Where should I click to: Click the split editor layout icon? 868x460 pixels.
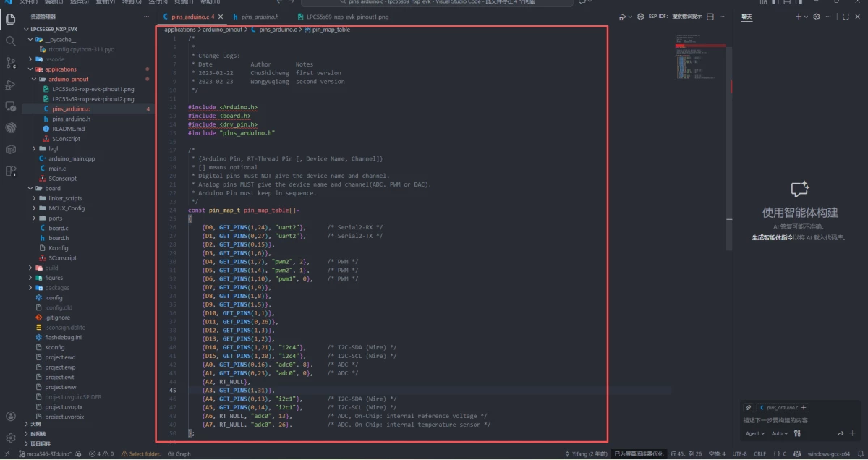tap(710, 17)
